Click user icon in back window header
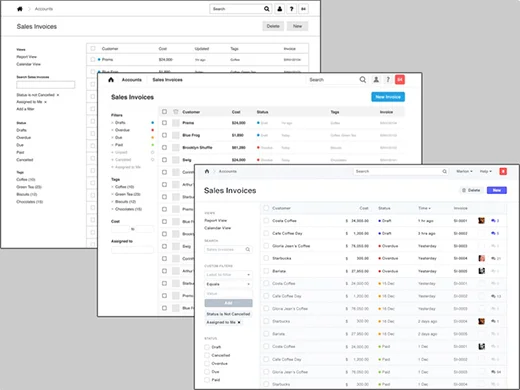520x390 pixels. tap(280, 9)
